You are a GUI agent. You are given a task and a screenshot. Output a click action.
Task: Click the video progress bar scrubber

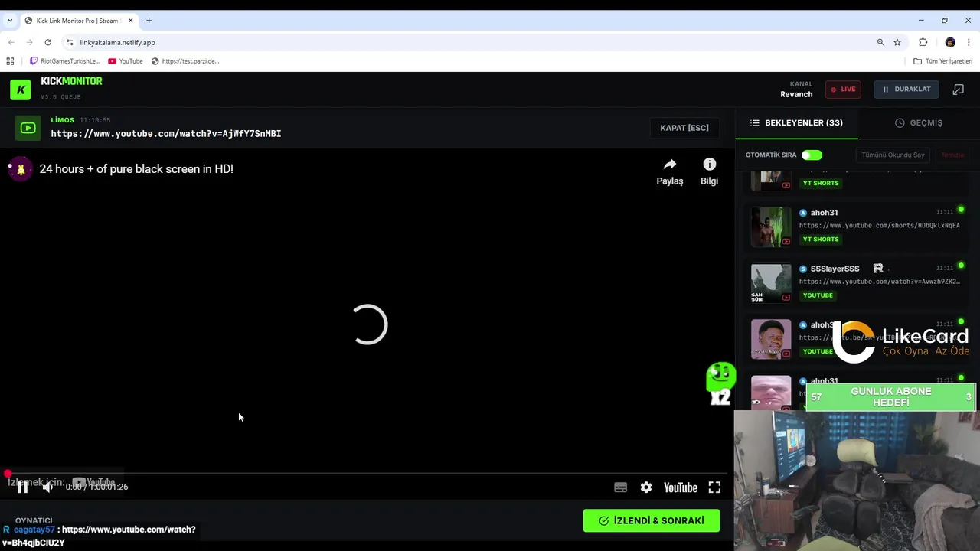[x=8, y=474]
